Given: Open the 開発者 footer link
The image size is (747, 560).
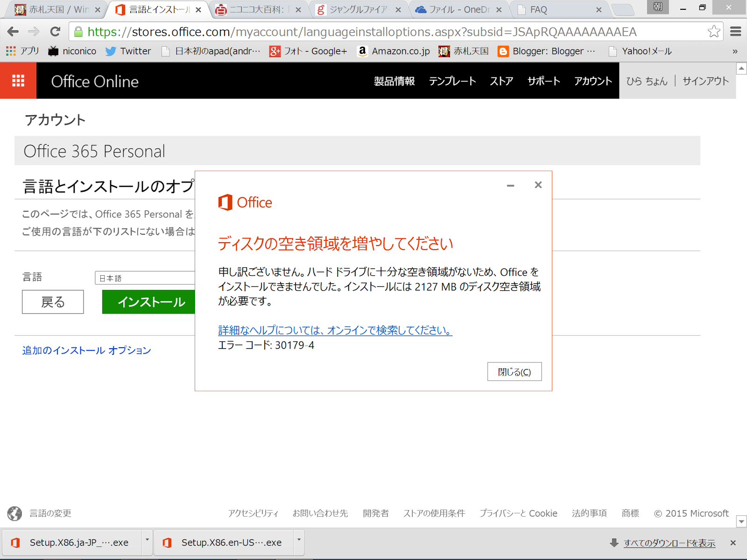Looking at the screenshot, I should [x=376, y=513].
